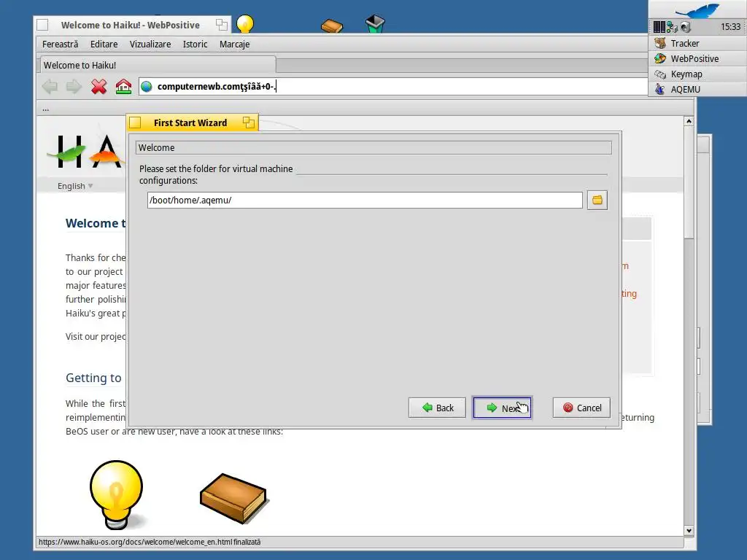Click the WebPositive window zoom button
Image resolution: width=747 pixels, height=560 pixels.
222,24
